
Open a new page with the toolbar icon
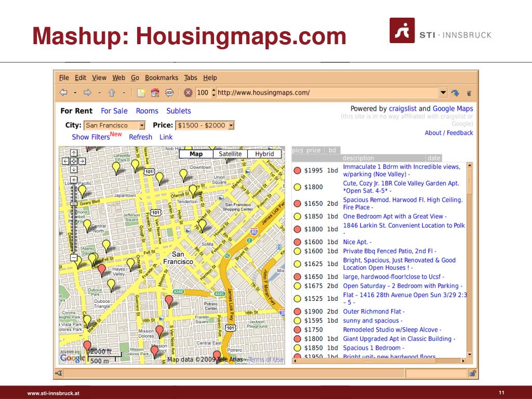pos(141,92)
